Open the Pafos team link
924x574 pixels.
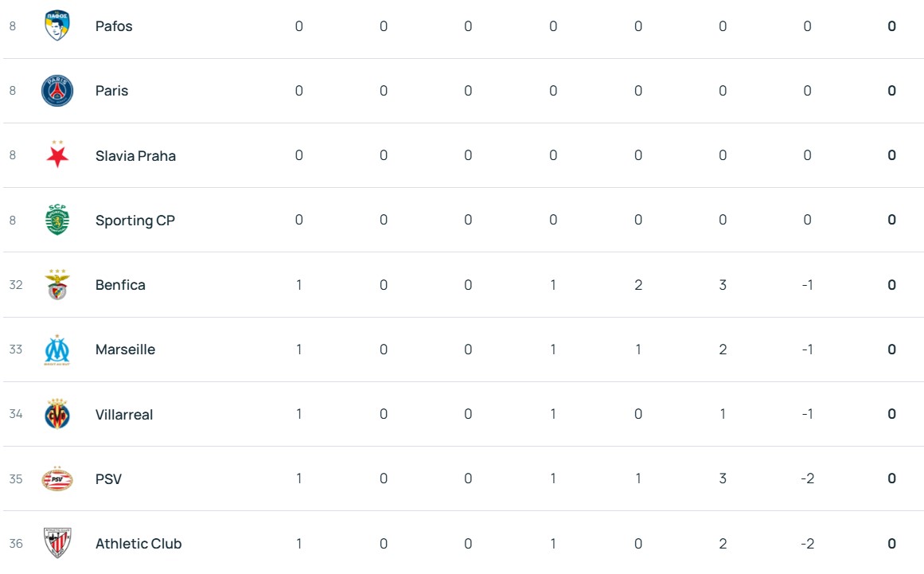click(114, 26)
